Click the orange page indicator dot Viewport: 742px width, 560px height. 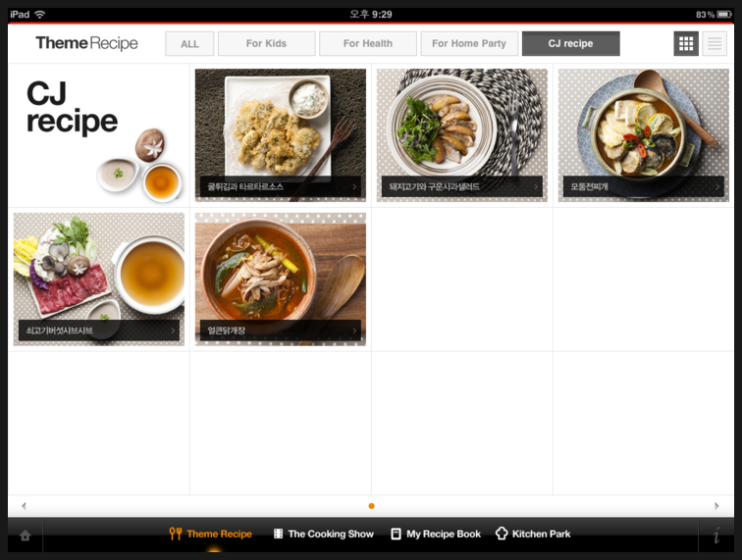pos(371,506)
